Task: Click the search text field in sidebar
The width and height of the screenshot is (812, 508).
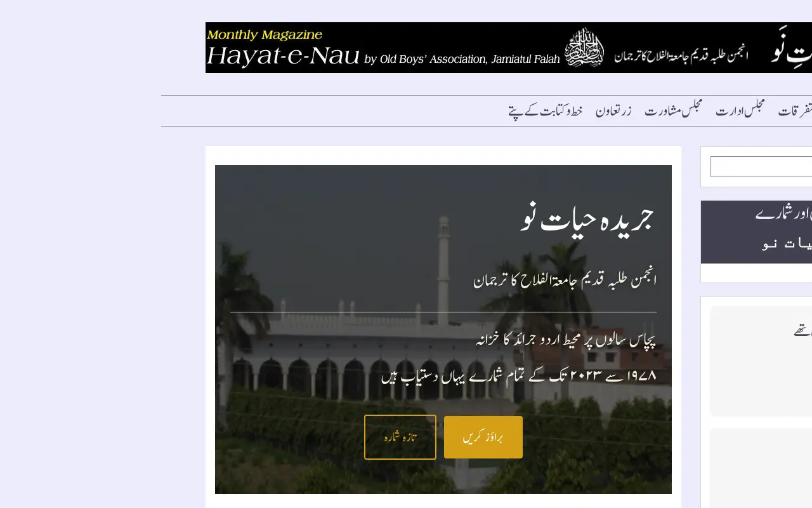Action: (761, 166)
